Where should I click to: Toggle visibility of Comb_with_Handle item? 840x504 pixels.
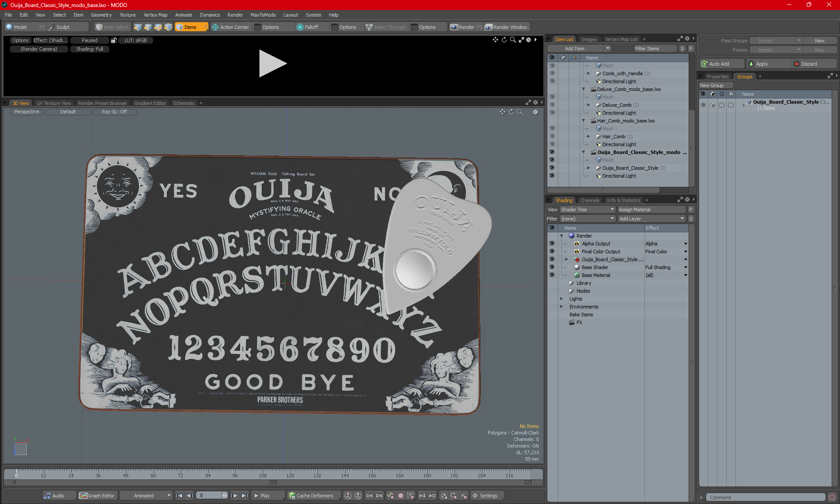552,73
